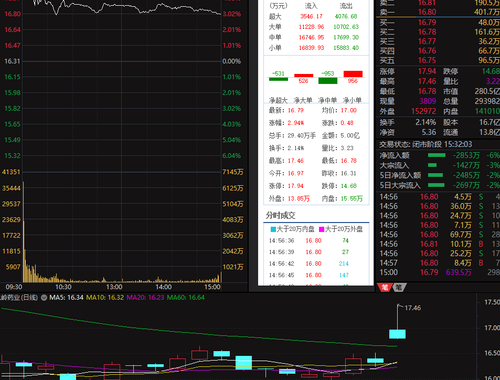
Task: Select the 卖一 16.80 order row
Action: [438, 12]
